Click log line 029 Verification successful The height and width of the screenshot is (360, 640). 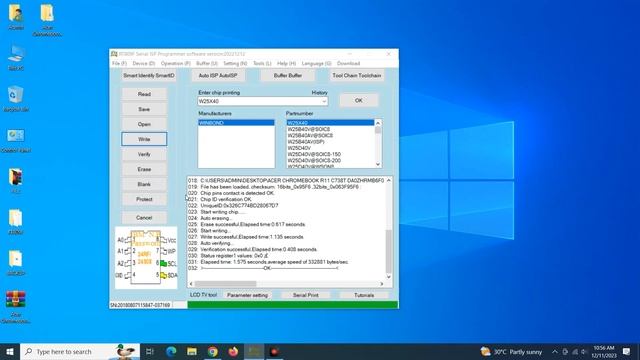tap(253, 249)
